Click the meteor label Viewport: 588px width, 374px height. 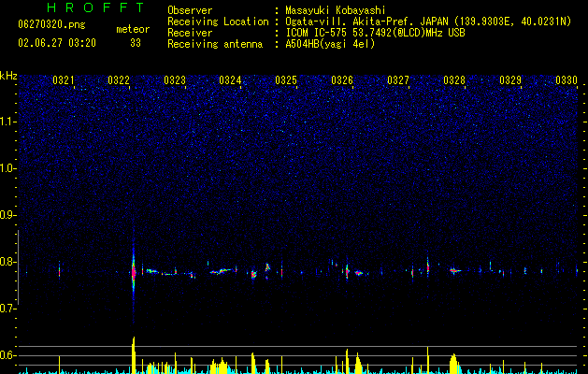133,29
